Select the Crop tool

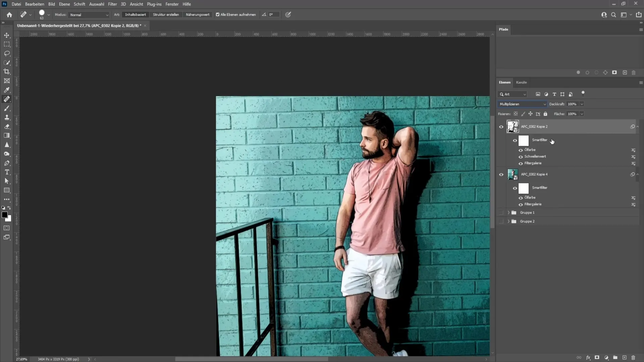[x=7, y=72]
